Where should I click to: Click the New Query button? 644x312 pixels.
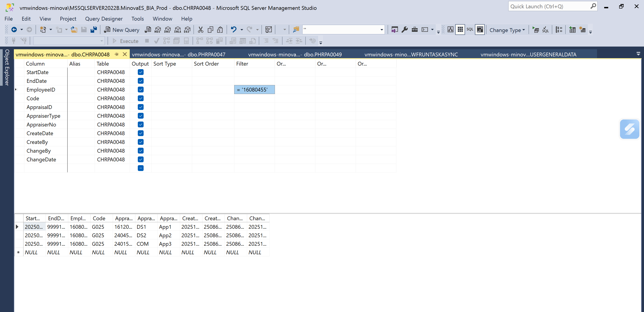point(122,30)
